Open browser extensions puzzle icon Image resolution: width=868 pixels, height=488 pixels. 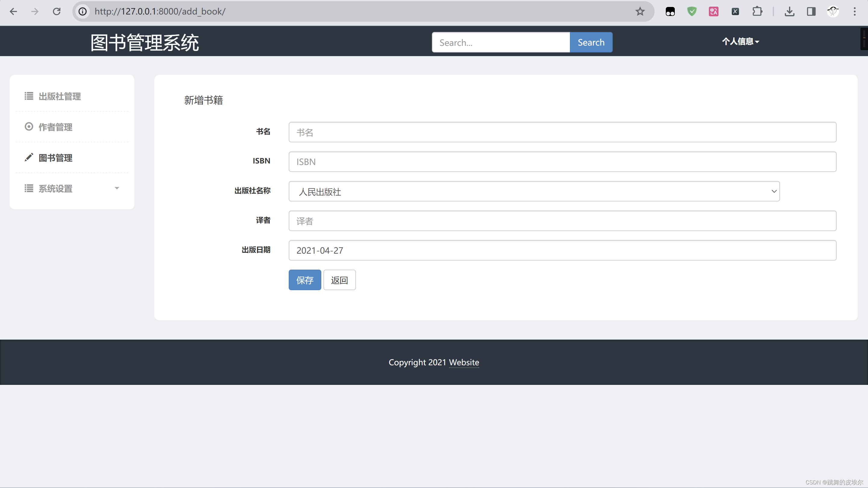(757, 11)
